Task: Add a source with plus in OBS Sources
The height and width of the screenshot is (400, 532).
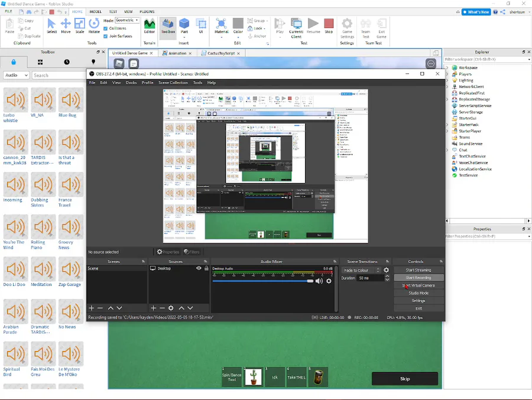Action: tap(153, 308)
